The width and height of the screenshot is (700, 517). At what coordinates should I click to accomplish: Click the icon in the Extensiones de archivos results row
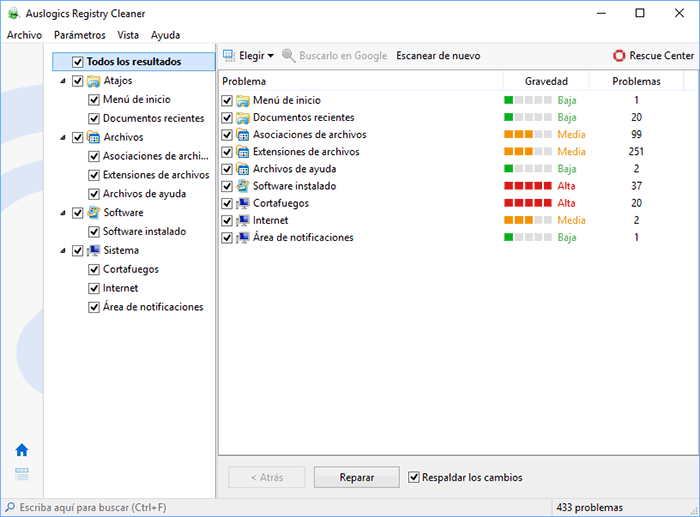click(243, 152)
